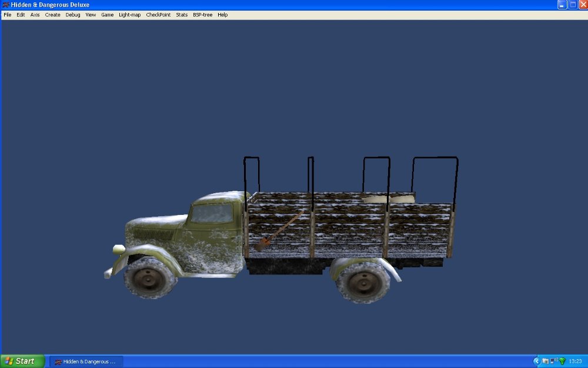This screenshot has width=588, height=368.
Task: Click the truck's front wheel
Action: click(x=149, y=279)
